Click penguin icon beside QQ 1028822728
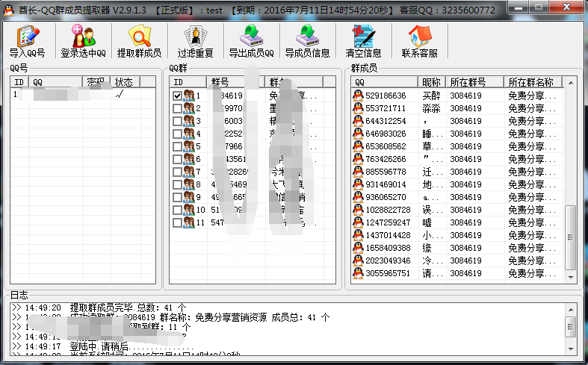The height and width of the screenshot is (365, 588). coord(359,210)
